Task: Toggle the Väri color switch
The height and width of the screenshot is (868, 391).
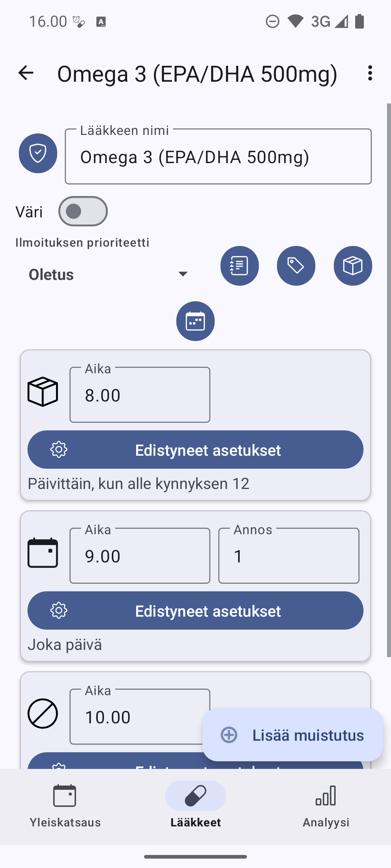Action: point(83,211)
